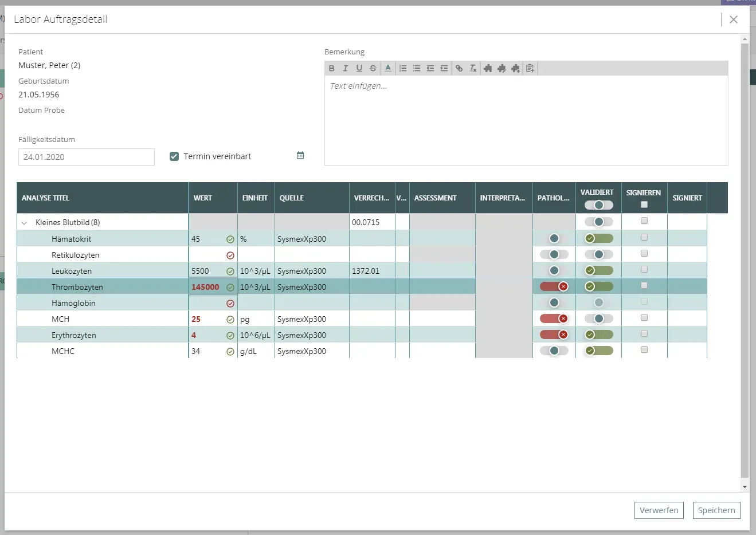Screen dimensions: 756x535
Task: Insert numbered list in Bemerkung
Action: (x=403, y=68)
